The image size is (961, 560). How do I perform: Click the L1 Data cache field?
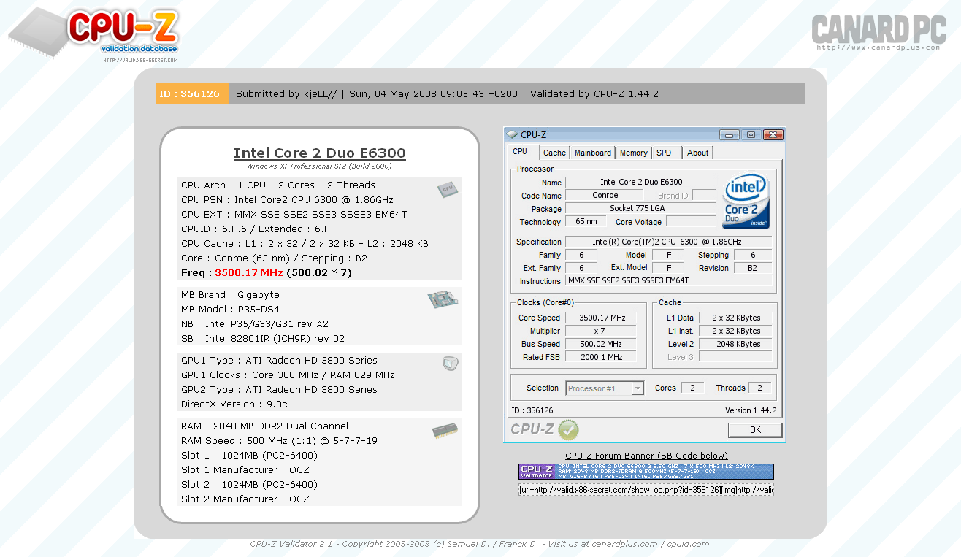pyautogui.click(x=735, y=318)
